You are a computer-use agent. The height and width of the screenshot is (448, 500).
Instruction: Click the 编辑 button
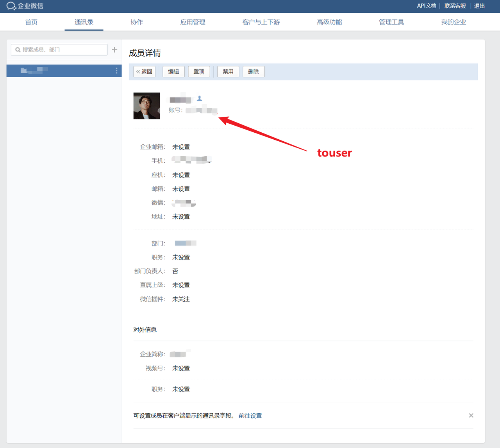point(173,71)
